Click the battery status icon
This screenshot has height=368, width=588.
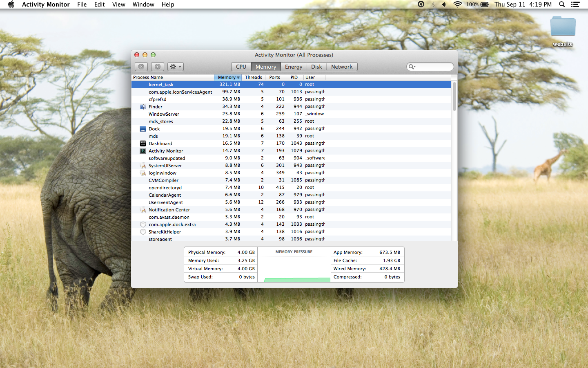pos(485,4)
